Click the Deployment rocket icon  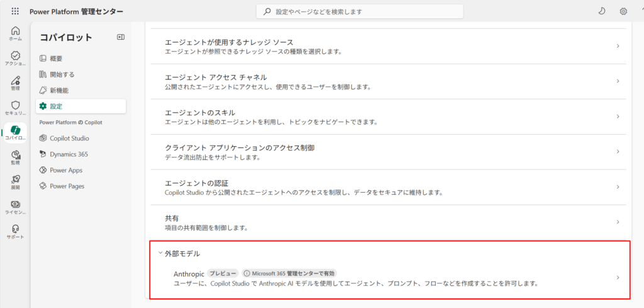point(15,181)
